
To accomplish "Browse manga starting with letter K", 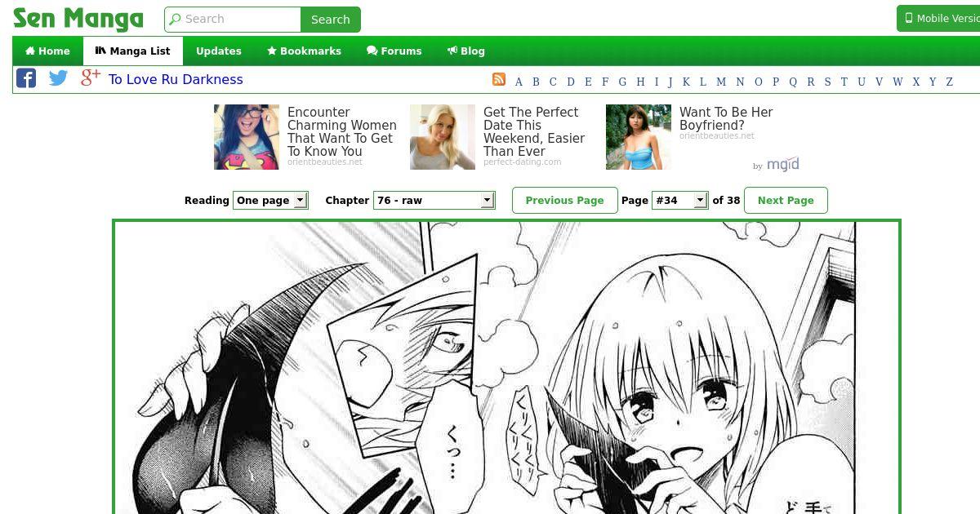I will pos(686,82).
